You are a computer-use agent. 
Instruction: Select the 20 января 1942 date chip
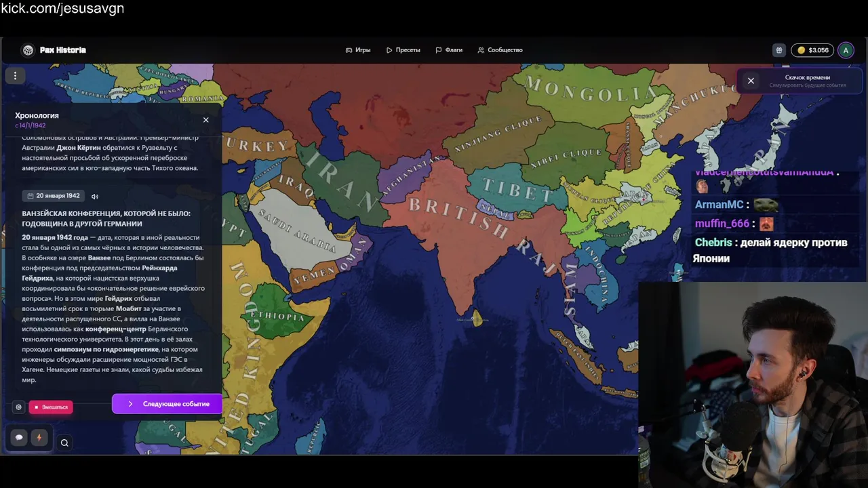pos(53,196)
